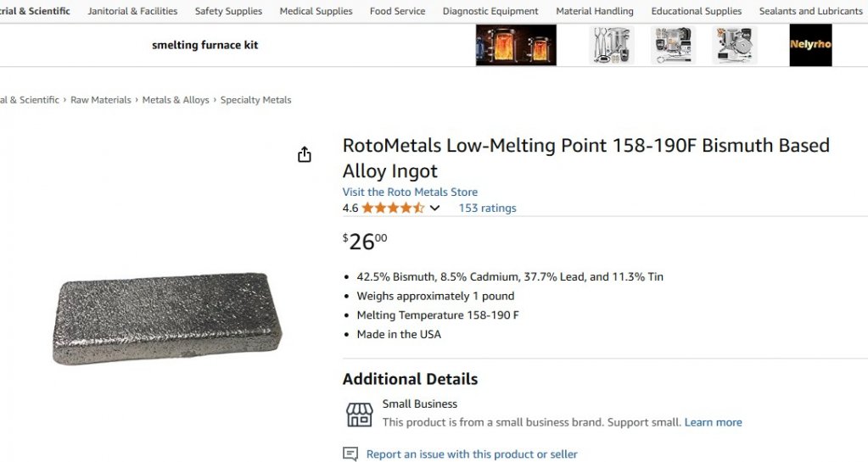Click the star rating icons

tap(393, 208)
